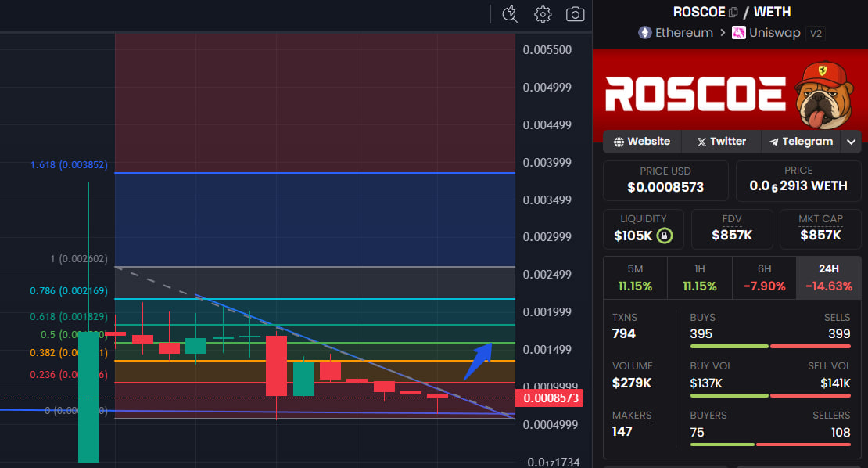
Task: Open chart settings gear icon
Action: coord(543,14)
